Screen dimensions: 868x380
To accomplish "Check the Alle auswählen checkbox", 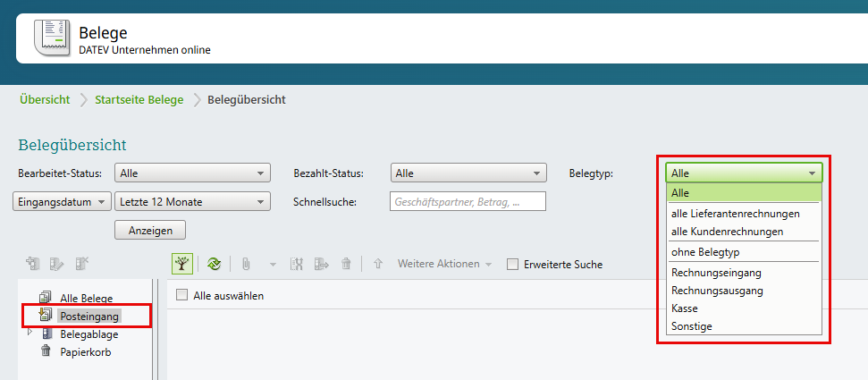I will click(182, 296).
